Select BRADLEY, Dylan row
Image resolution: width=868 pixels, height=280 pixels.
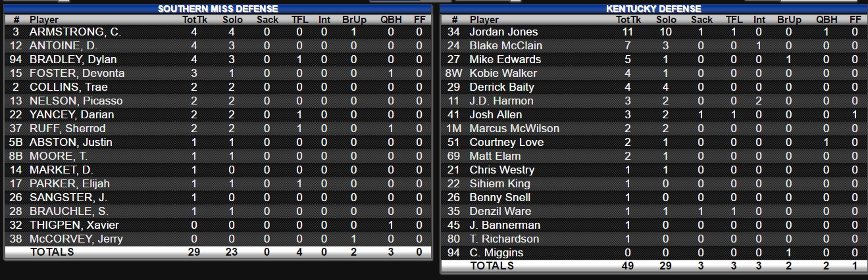point(218,59)
